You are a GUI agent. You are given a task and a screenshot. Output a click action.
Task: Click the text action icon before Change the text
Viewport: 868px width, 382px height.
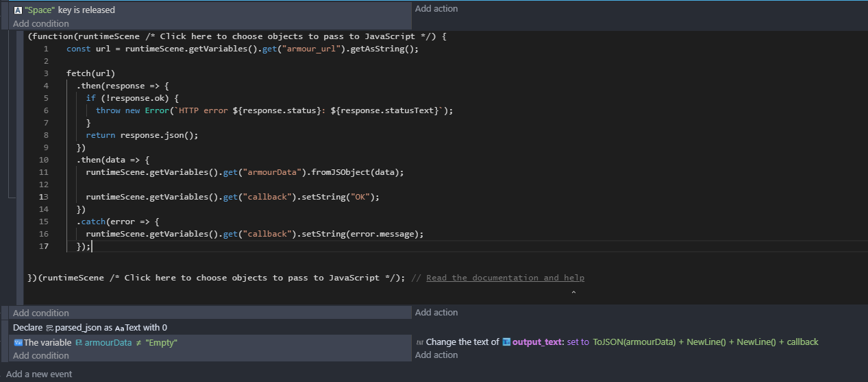pos(420,342)
